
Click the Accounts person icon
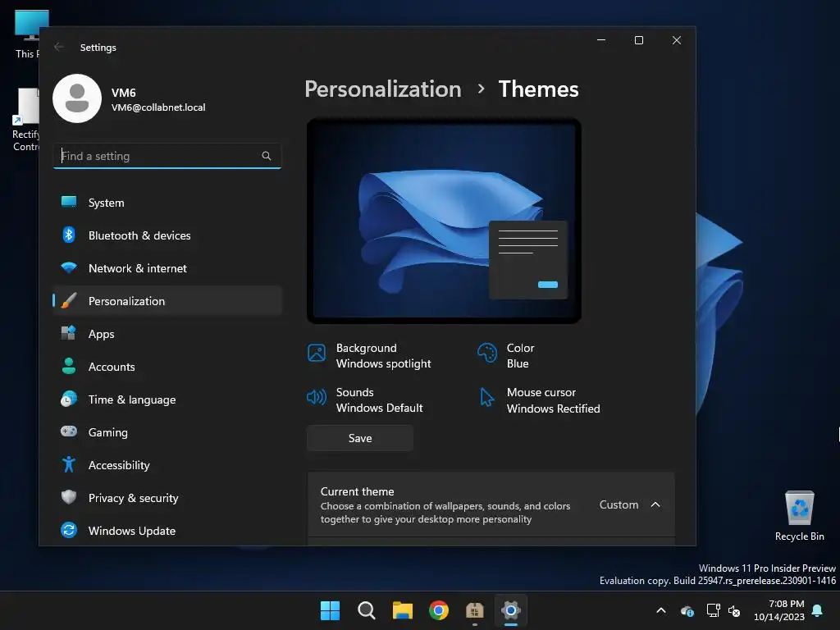[69, 366]
